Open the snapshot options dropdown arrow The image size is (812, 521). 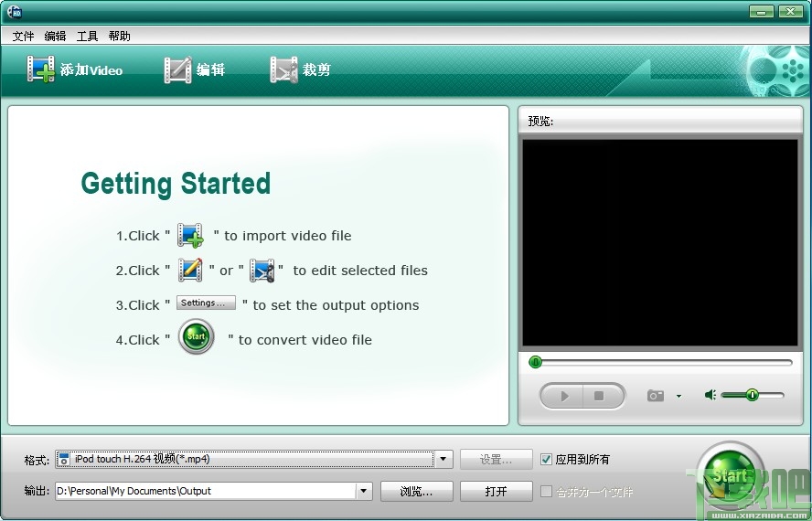678,396
